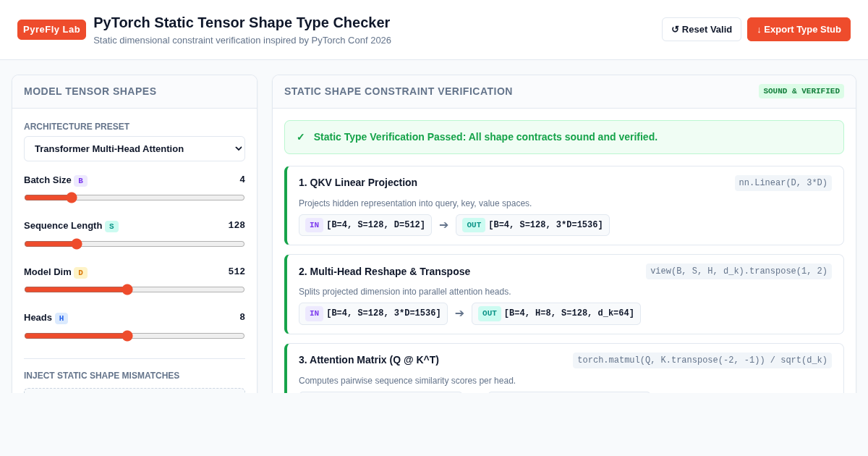Click '2. Multi-Head Reshape & Transpose' title
This screenshot has width=868, height=456.
(x=384, y=271)
